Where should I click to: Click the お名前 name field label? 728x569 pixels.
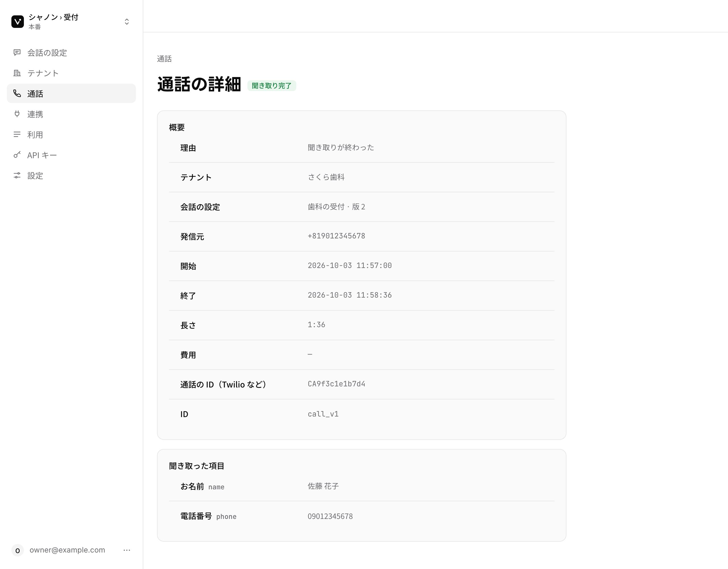[x=202, y=486]
